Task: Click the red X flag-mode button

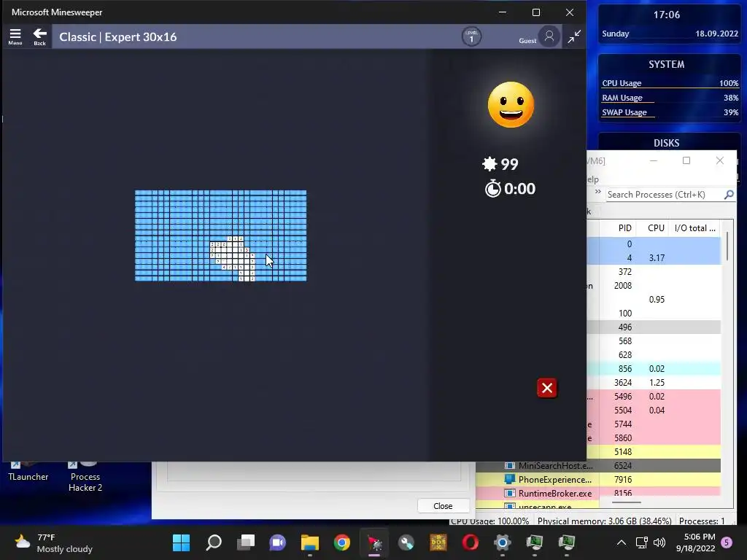Action: tap(547, 388)
